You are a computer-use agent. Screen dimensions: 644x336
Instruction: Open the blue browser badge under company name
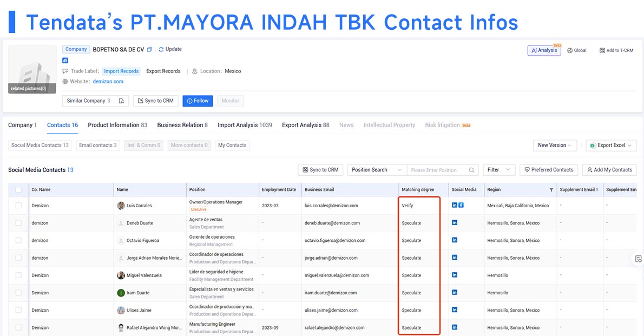[x=65, y=61]
